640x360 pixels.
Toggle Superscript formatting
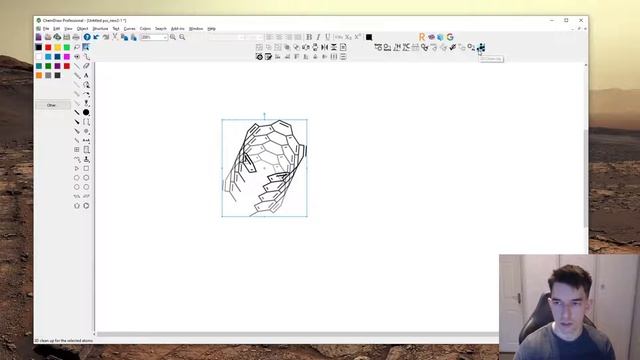click(x=358, y=37)
